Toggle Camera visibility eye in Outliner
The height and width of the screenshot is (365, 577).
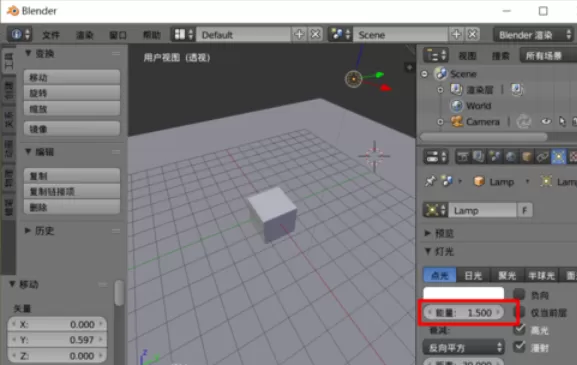click(546, 121)
